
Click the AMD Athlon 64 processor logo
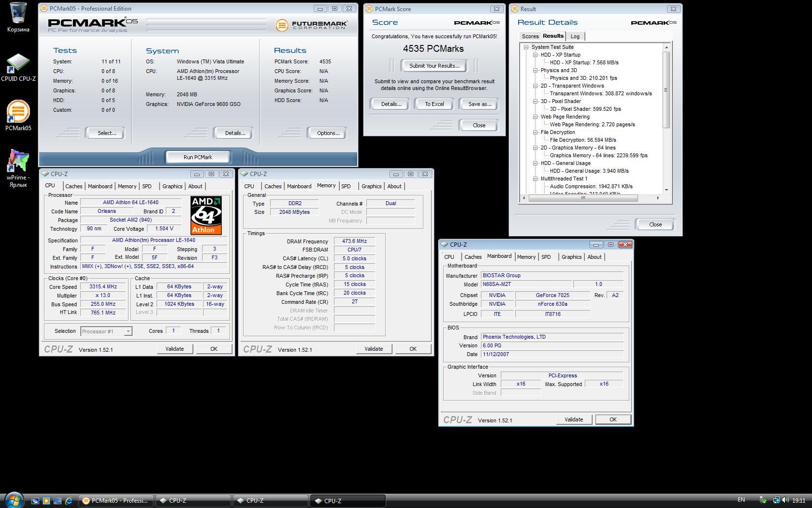click(206, 215)
